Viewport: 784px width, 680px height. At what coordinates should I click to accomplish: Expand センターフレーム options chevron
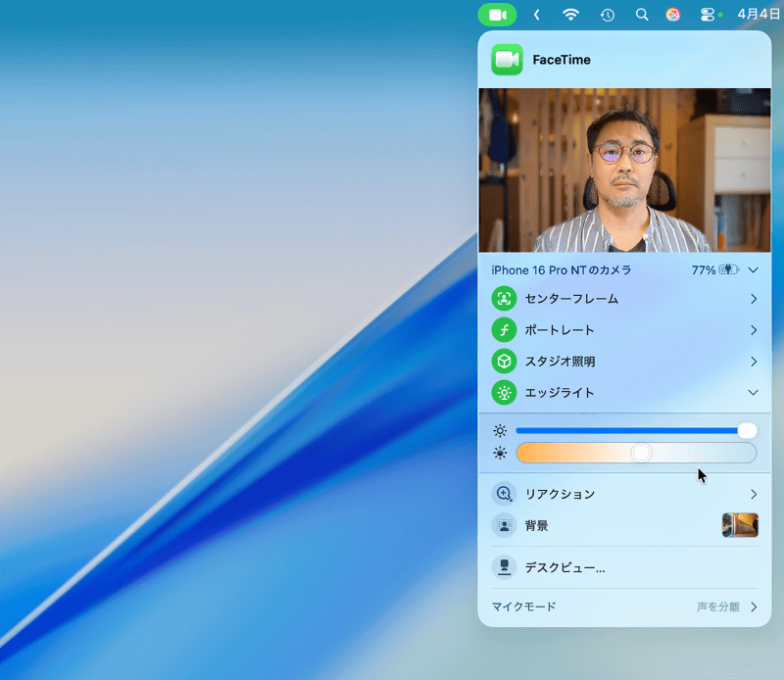pos(754,299)
